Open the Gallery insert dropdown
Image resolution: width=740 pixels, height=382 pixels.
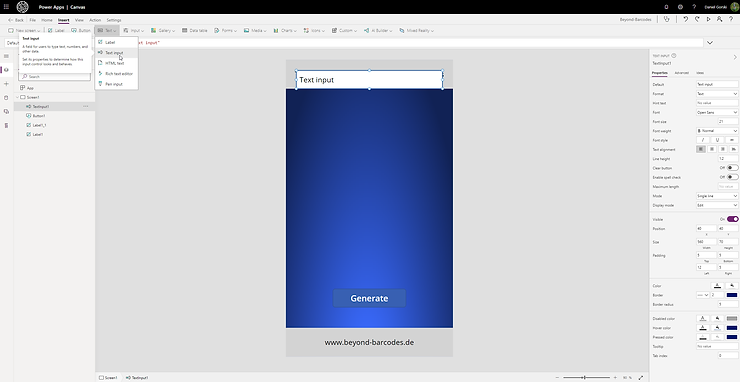click(x=163, y=30)
